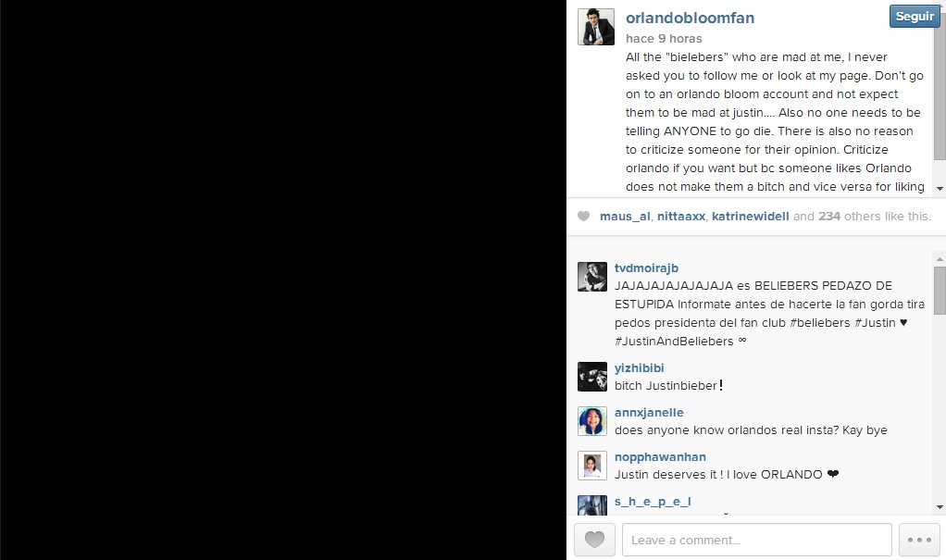Click the caption scrollbar down arrow
The image size is (946, 560).
click(x=940, y=189)
